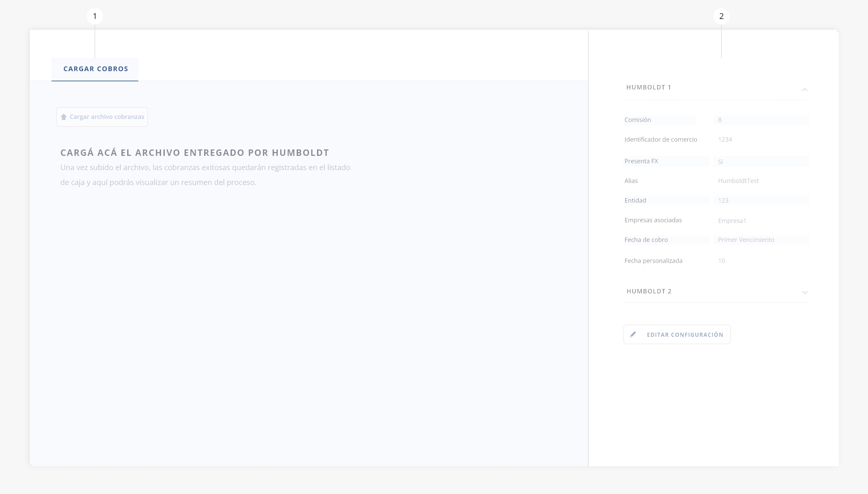The width and height of the screenshot is (868, 494).
Task: Click the Humboldt 2 section header
Action: point(649,291)
